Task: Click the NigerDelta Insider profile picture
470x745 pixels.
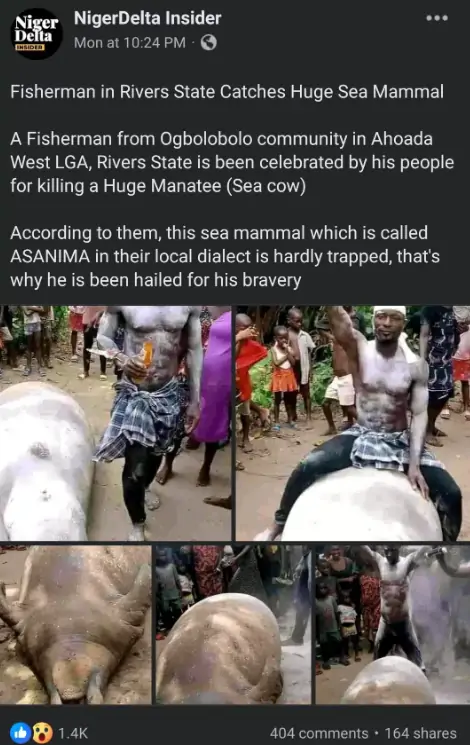Action: click(37, 33)
